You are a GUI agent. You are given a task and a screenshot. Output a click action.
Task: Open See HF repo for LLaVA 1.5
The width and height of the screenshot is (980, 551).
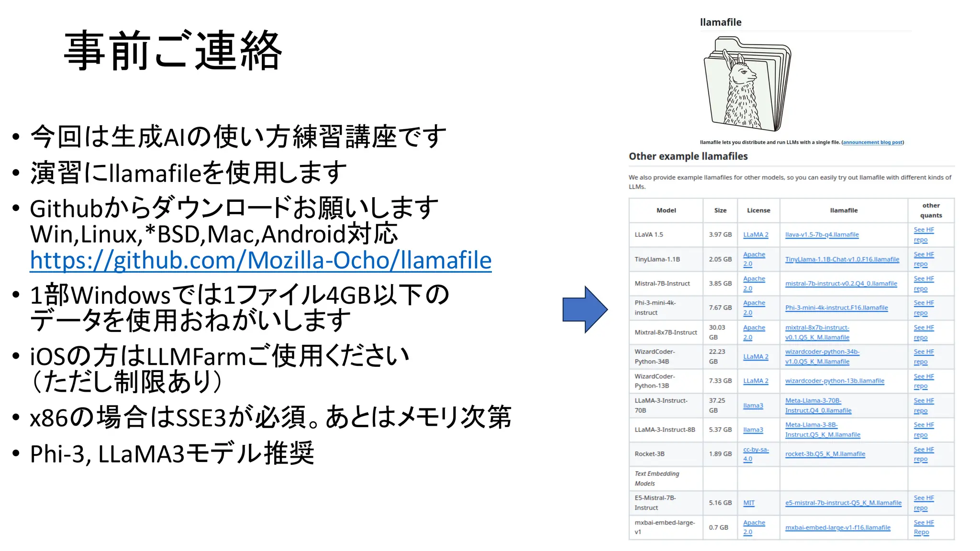pos(924,235)
